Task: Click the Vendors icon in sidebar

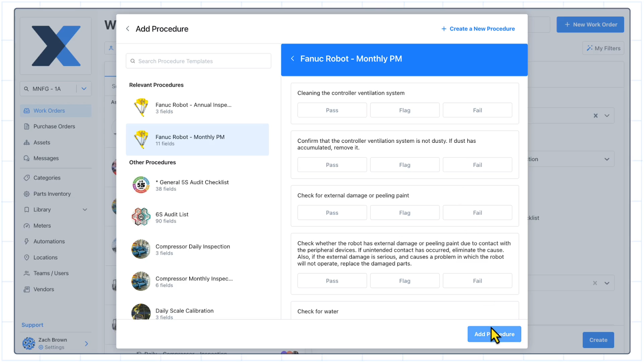Action: [27, 289]
